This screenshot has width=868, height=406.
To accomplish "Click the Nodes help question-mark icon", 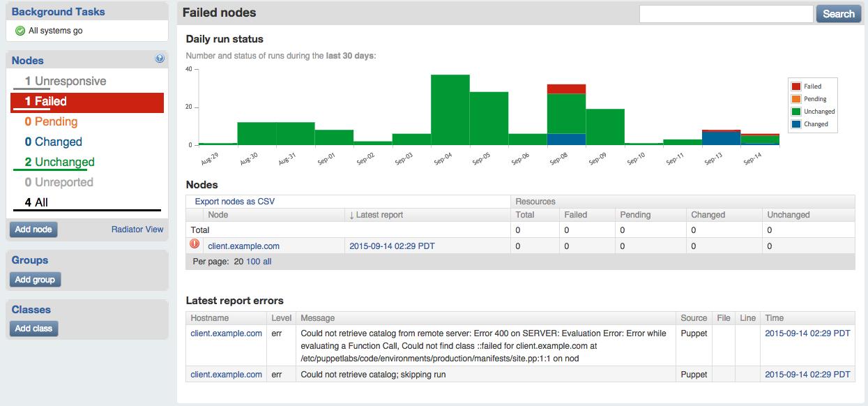I will click(160, 59).
